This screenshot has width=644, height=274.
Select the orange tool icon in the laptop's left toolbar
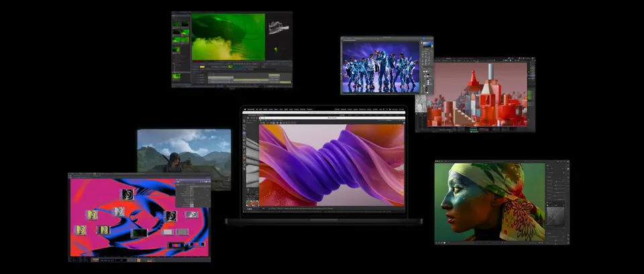pos(244,158)
